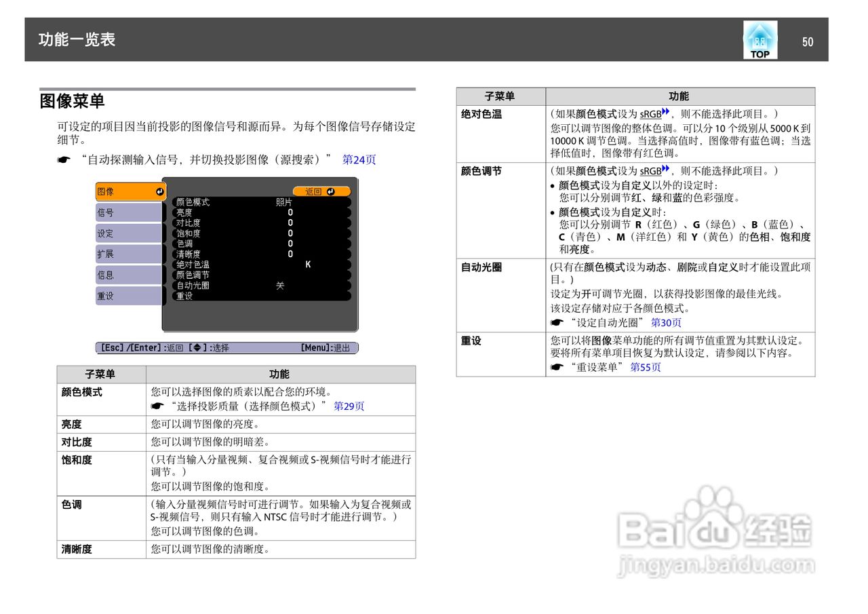Screen dimensions: 868x614
Task: Select the 重设 menu tab
Action: click(x=129, y=296)
